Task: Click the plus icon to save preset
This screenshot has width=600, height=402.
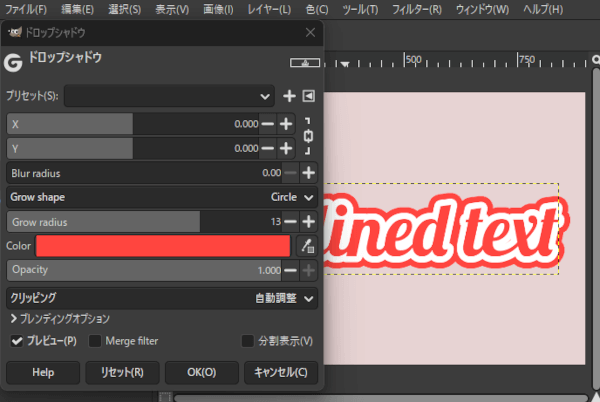Action: [290, 96]
